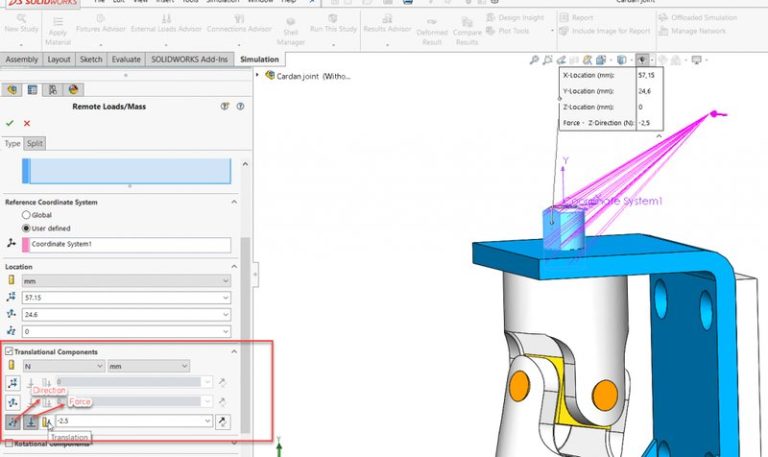
Task: Enable the Rotational Components checkbox
Action: click(9, 443)
